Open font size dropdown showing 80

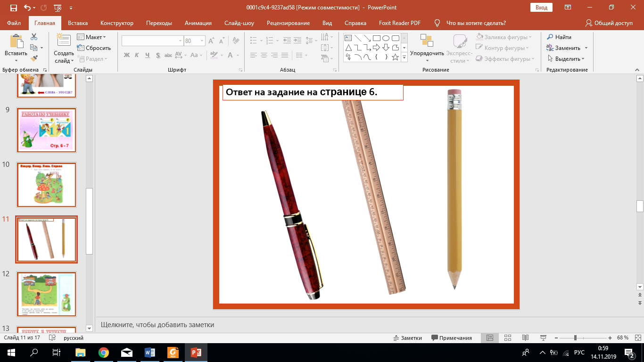pyautogui.click(x=202, y=41)
